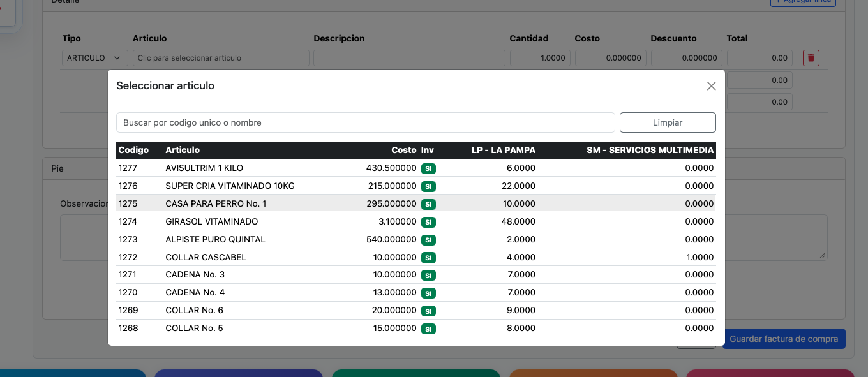
Task: Toggle the SI badge on COLLAR CASCABEL row
Action: (x=429, y=257)
